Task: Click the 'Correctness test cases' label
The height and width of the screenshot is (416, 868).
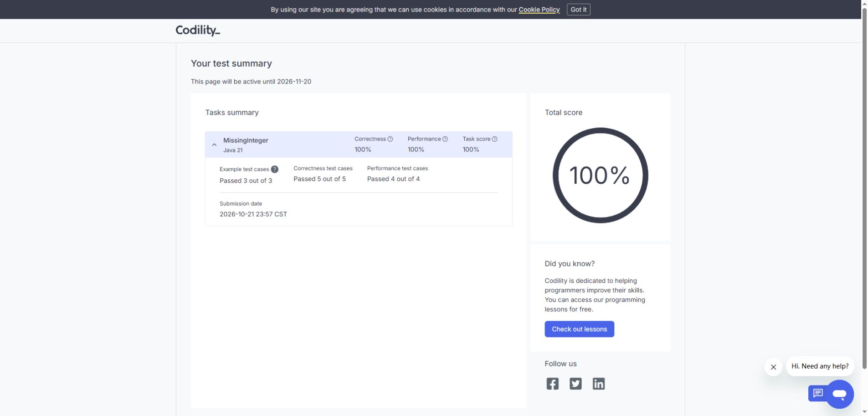Action: pyautogui.click(x=323, y=168)
